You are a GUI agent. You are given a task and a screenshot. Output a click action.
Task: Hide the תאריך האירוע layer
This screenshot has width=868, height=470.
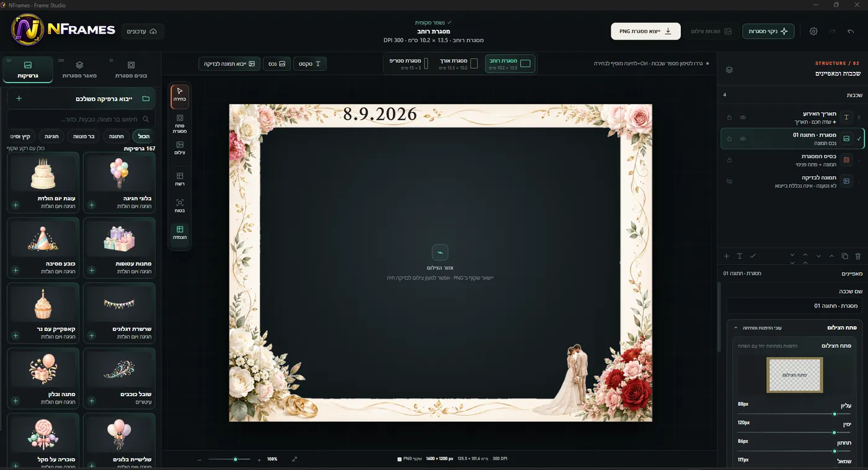(x=743, y=117)
